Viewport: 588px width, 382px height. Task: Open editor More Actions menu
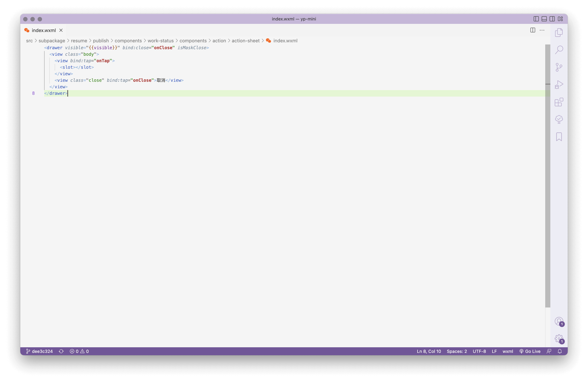point(542,30)
